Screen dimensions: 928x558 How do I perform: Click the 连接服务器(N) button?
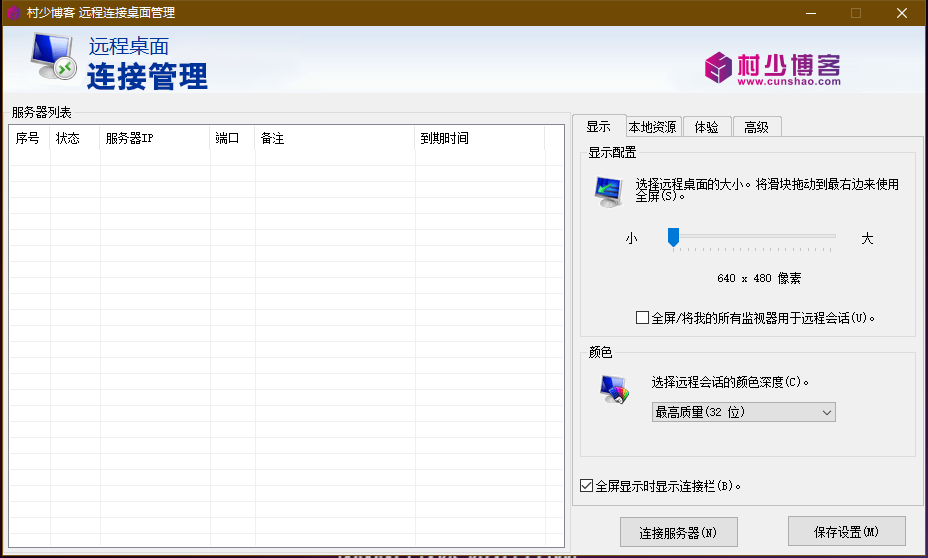point(678,532)
